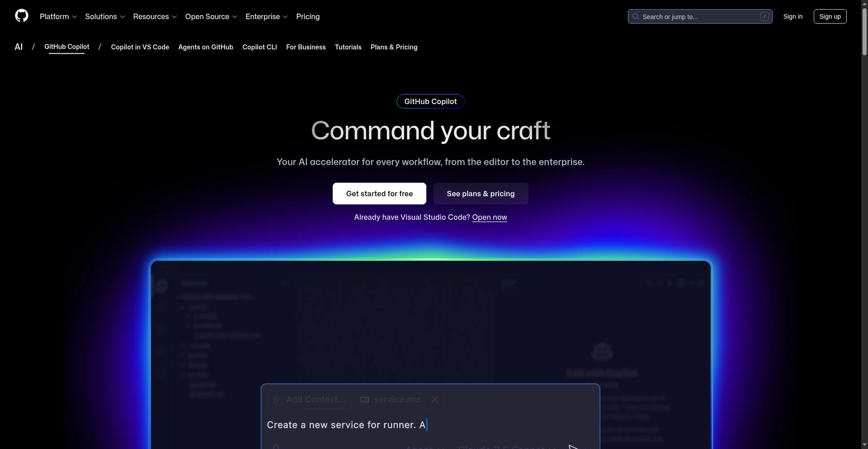Image resolution: width=868 pixels, height=449 pixels.
Task: Open the Open Source dropdown
Action: 210,17
